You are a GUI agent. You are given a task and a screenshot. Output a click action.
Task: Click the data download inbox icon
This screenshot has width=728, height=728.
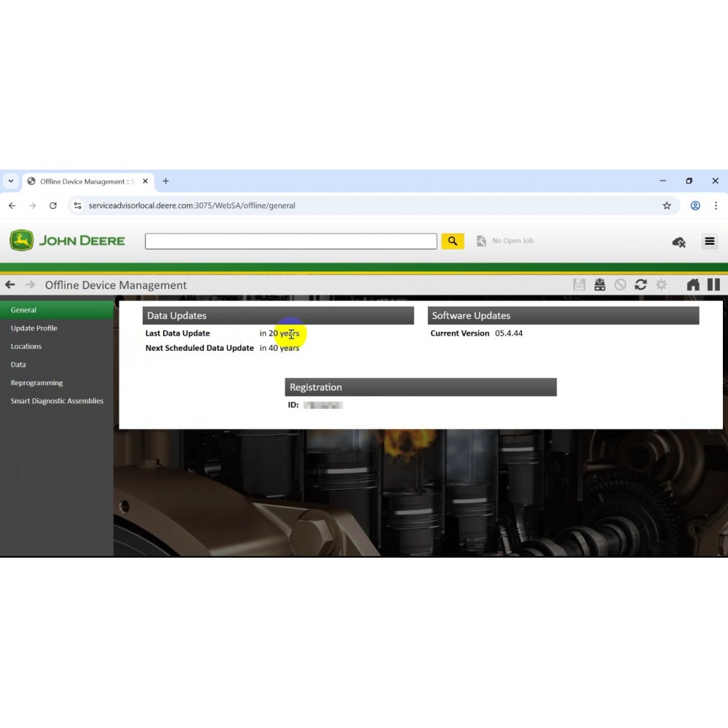[599, 284]
